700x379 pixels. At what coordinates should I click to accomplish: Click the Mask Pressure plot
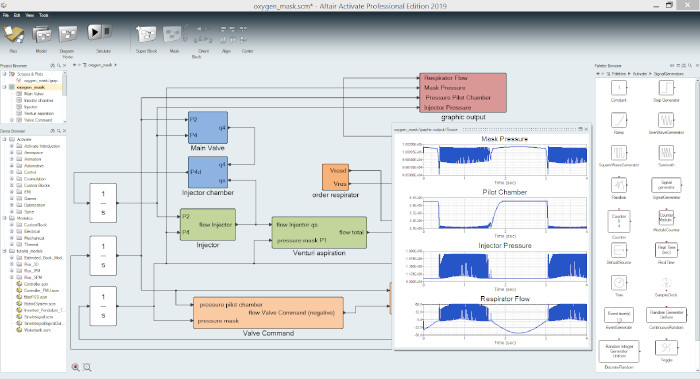(505, 159)
